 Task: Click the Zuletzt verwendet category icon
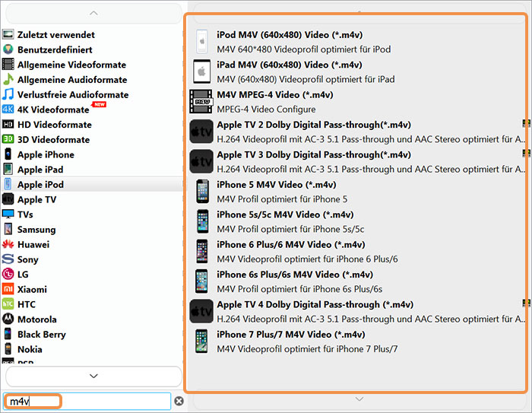[x=8, y=34]
